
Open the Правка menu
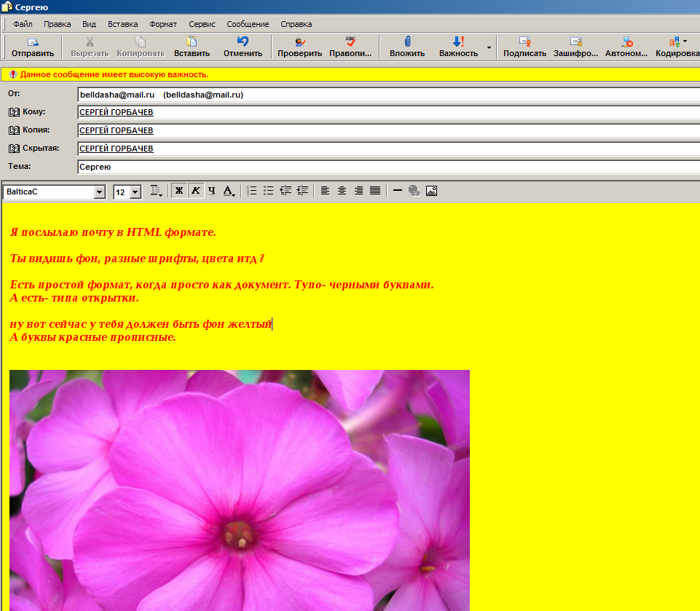(x=57, y=24)
